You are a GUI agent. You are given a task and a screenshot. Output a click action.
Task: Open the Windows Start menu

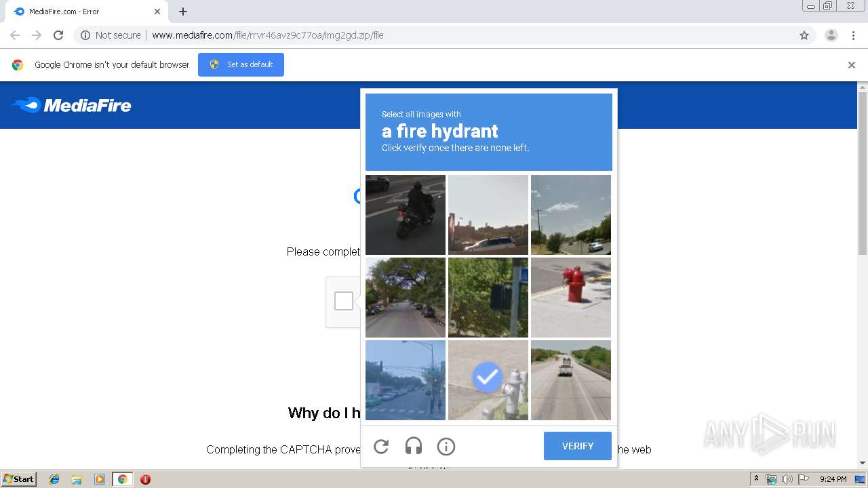[19, 479]
